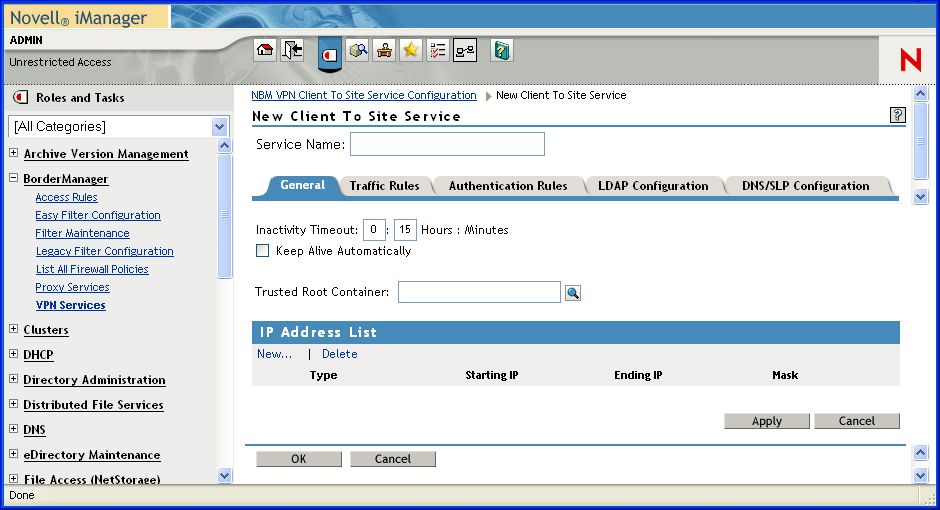Expand the DNS category
Viewport: 940px width, 510px height.
(13, 429)
